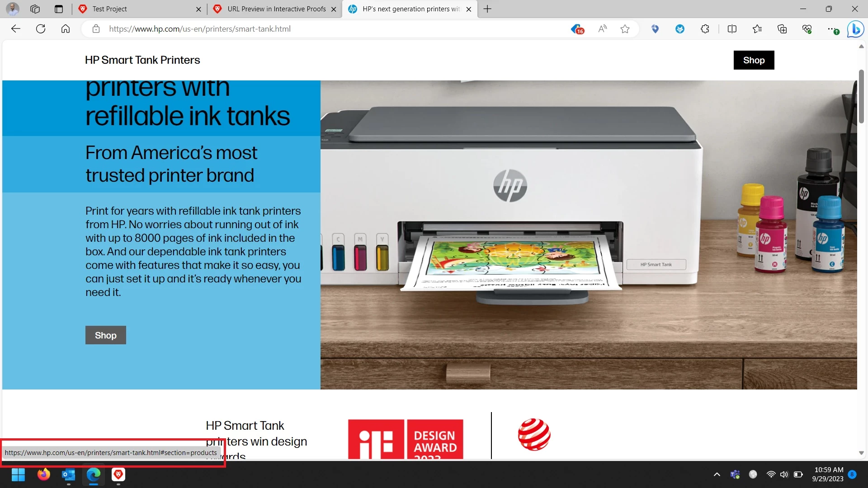Open Collections icon in toolbar
Image resolution: width=868 pixels, height=488 pixels.
point(782,29)
